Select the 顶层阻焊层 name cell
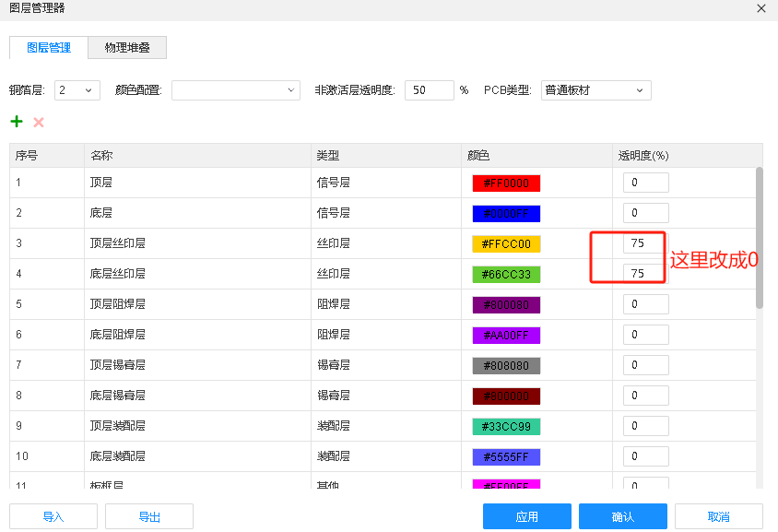This screenshot has width=778, height=532. (x=197, y=304)
